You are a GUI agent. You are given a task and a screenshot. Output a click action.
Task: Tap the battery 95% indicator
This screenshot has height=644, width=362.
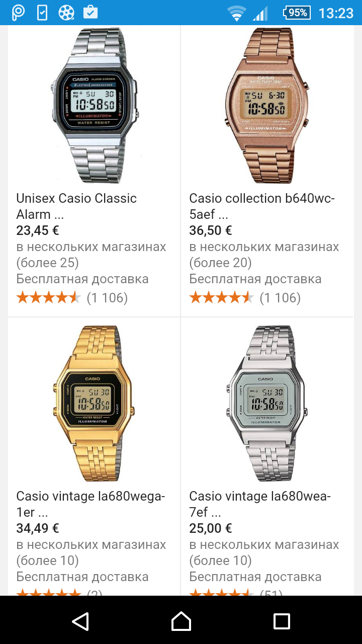[x=297, y=13]
